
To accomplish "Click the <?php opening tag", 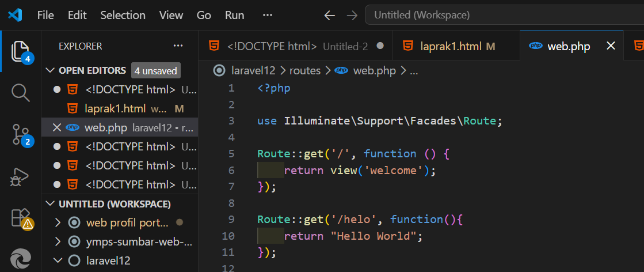I will coord(274,88).
